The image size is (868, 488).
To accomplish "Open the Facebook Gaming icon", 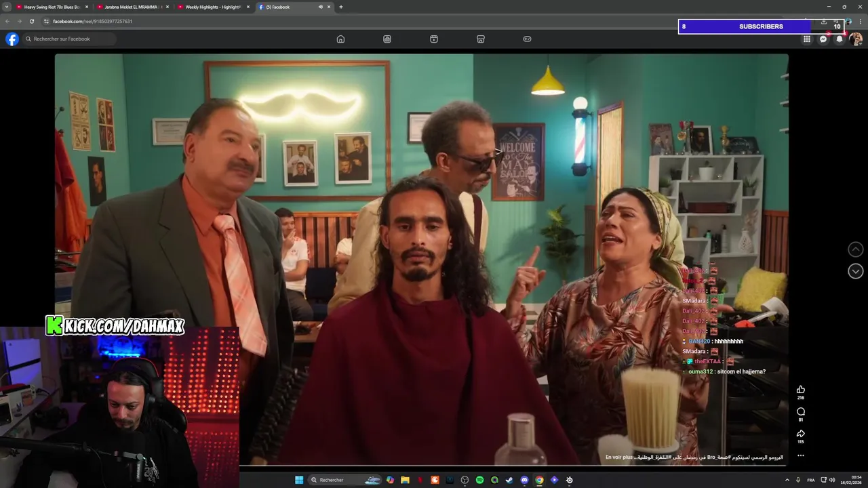I will click(x=527, y=39).
